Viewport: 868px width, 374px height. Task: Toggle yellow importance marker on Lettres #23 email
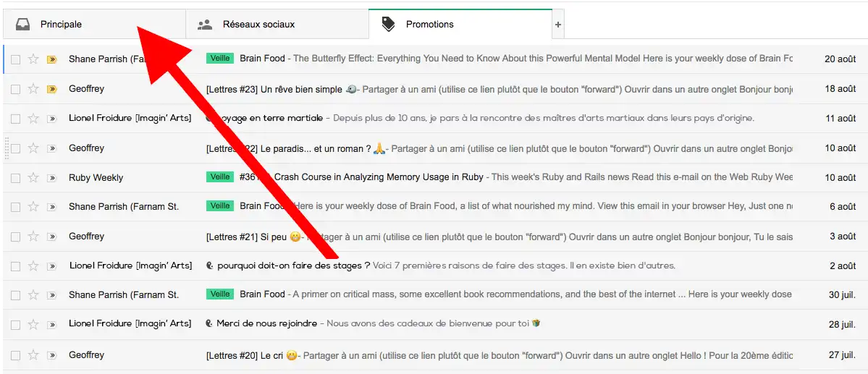point(52,89)
